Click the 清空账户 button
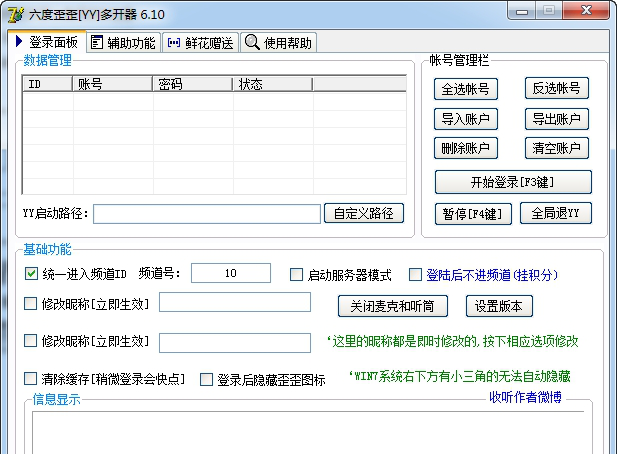 click(x=557, y=148)
